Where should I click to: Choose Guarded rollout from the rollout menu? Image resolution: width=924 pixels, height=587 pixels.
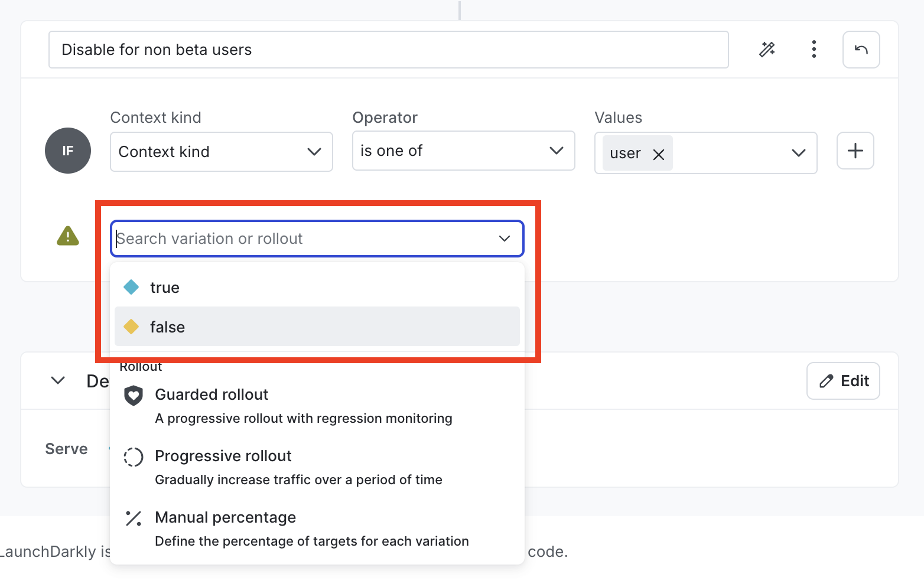212,394
